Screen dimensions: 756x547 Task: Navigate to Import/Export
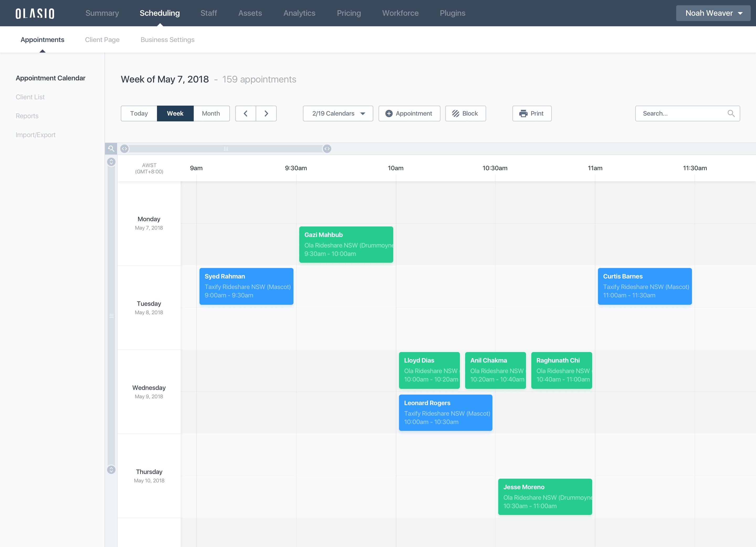click(35, 135)
